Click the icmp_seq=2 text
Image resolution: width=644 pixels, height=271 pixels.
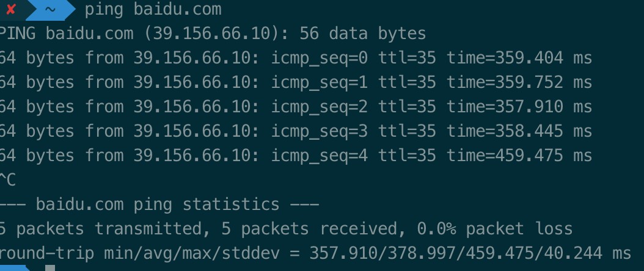pyautogui.click(x=319, y=107)
